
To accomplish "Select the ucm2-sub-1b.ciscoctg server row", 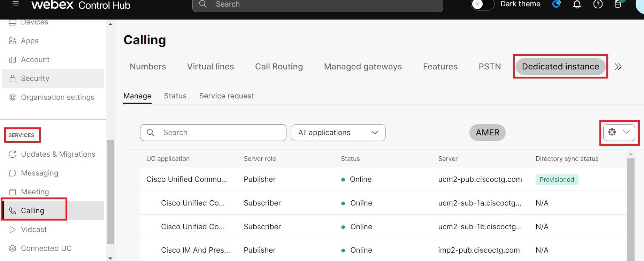I will coord(383,227).
